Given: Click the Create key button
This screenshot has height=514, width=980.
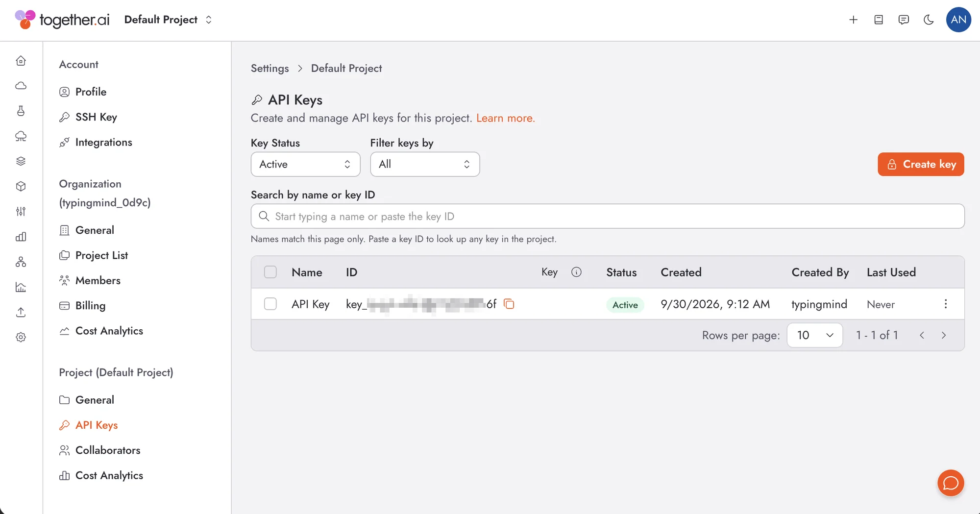Looking at the screenshot, I should point(921,164).
